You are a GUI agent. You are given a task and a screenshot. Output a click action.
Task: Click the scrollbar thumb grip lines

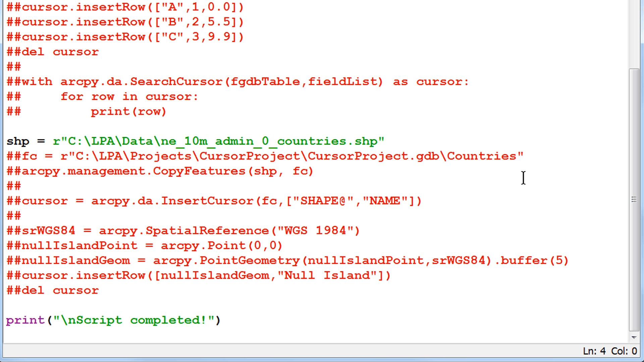click(x=634, y=200)
